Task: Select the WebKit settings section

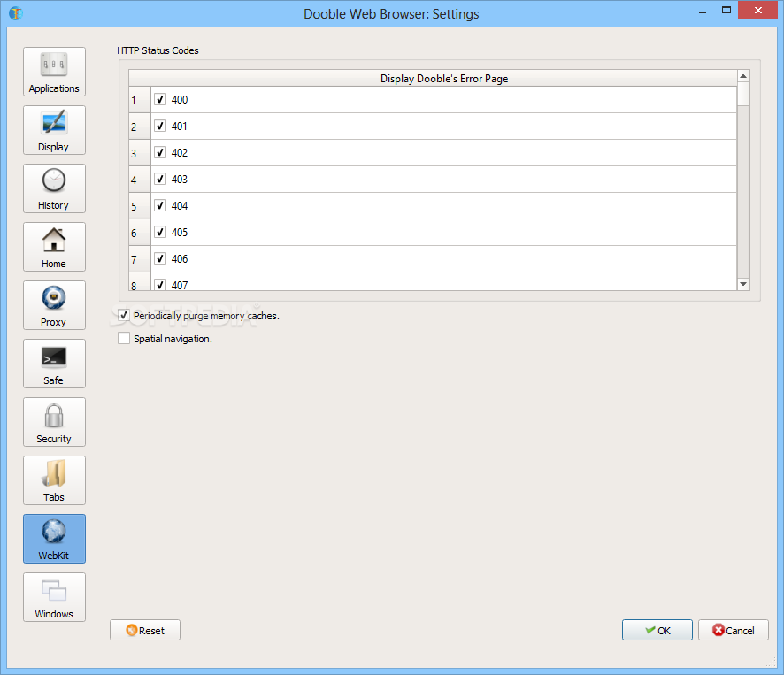Action: (54, 539)
